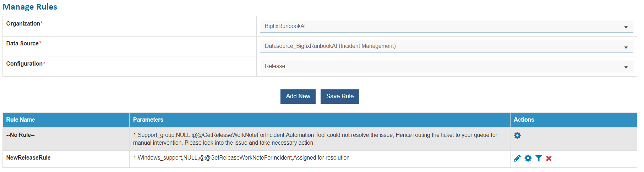
Task: Select the --No Rule-- name cell
Action: 21,135
